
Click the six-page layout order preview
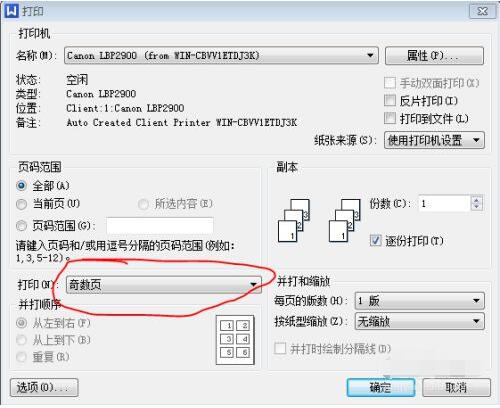click(x=235, y=340)
